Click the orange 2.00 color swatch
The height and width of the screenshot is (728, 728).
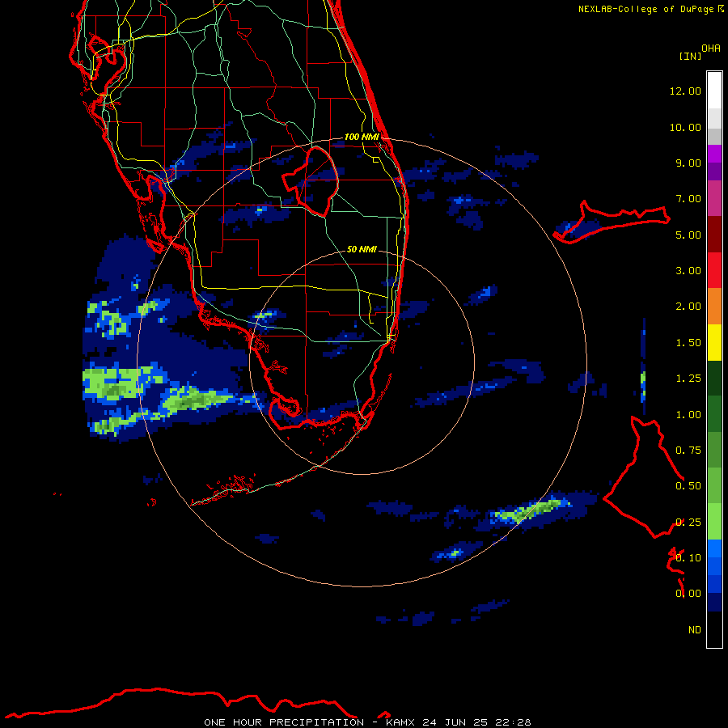point(714,307)
